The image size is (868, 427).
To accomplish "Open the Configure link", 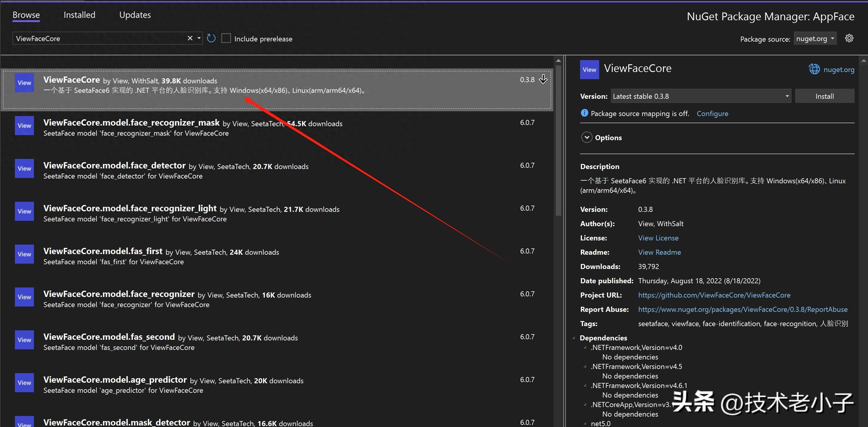I will [712, 114].
